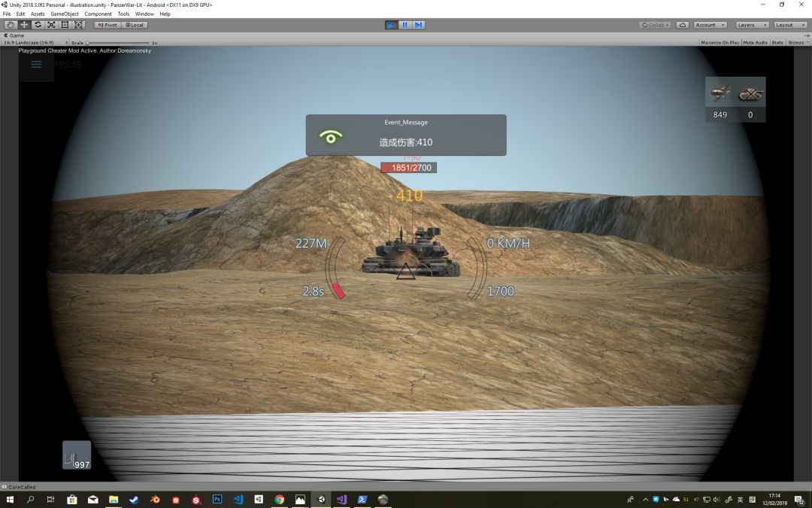Viewport: 812px width, 508px height.
Task: Open Blender from the taskbar
Action: (155, 499)
